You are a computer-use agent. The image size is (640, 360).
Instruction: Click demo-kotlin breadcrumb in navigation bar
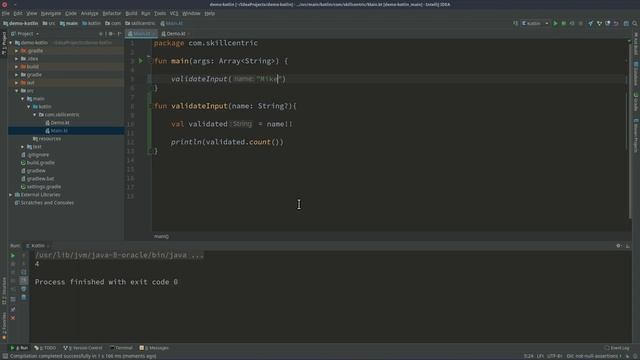point(20,24)
